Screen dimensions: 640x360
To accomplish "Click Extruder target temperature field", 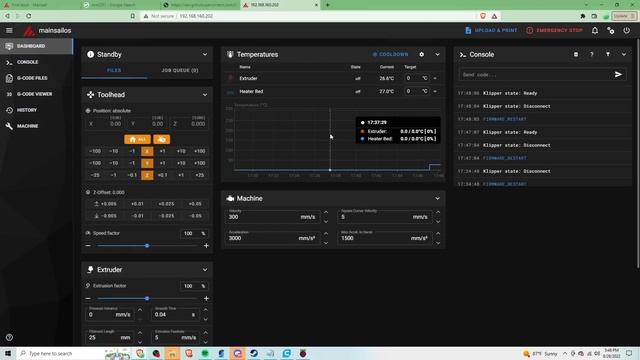I will pos(415,78).
